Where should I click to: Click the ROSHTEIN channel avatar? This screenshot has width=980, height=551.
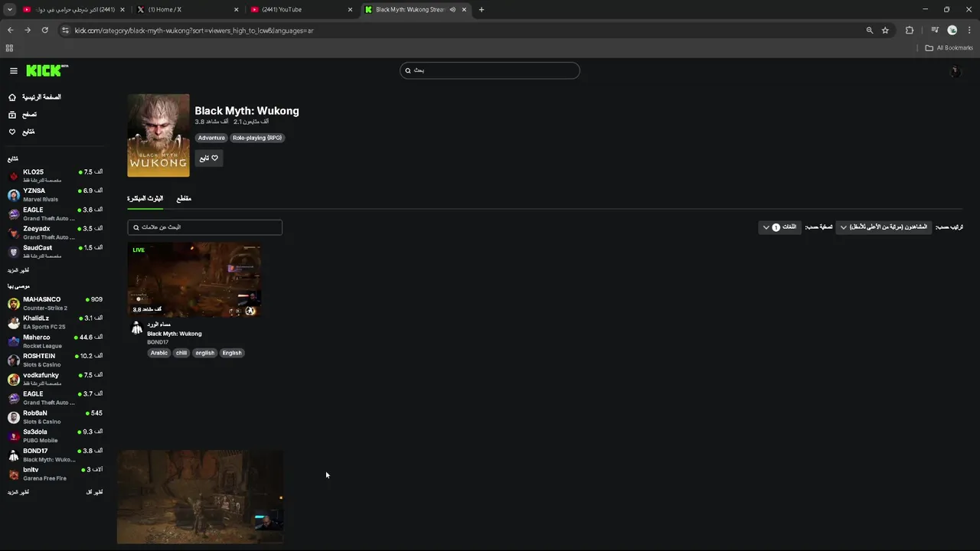13,360
